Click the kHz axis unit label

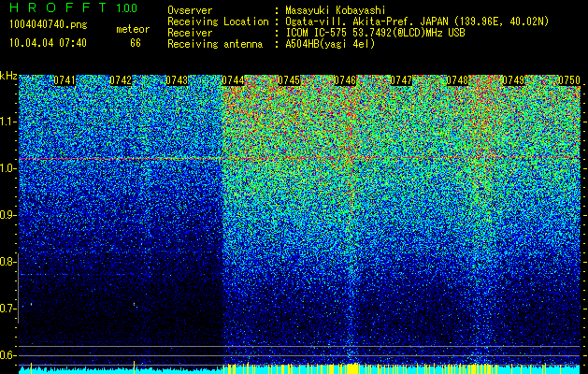(x=8, y=76)
